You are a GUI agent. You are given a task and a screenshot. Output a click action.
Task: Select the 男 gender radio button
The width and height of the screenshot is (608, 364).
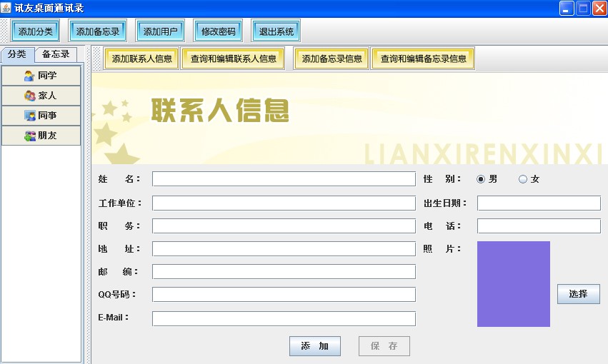point(480,179)
